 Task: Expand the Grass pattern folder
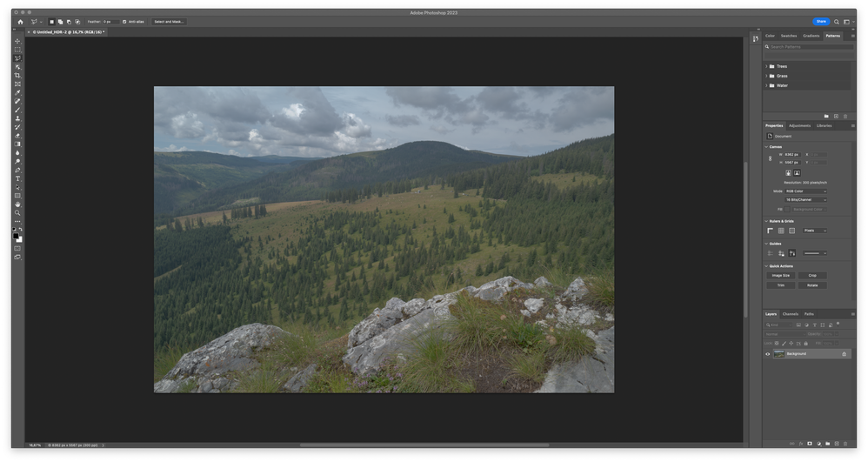tap(767, 76)
